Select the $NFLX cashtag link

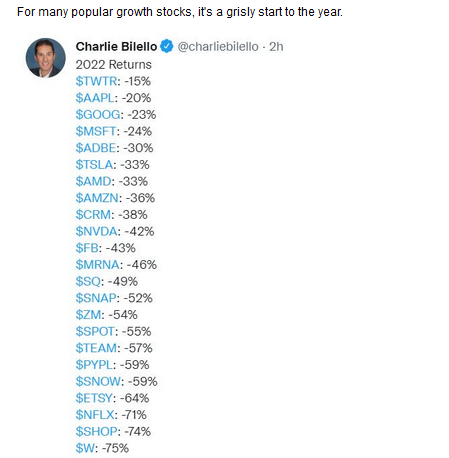point(95,415)
